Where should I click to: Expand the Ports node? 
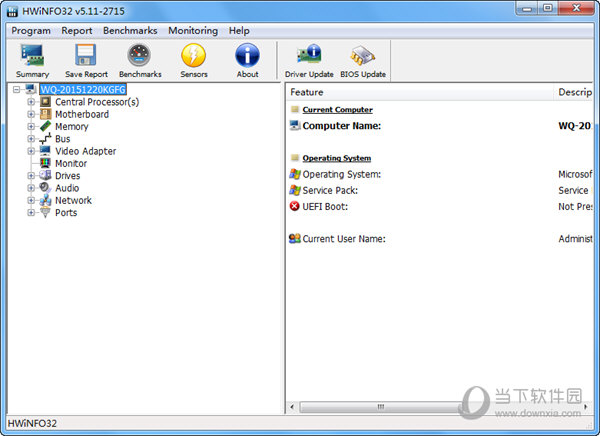31,212
